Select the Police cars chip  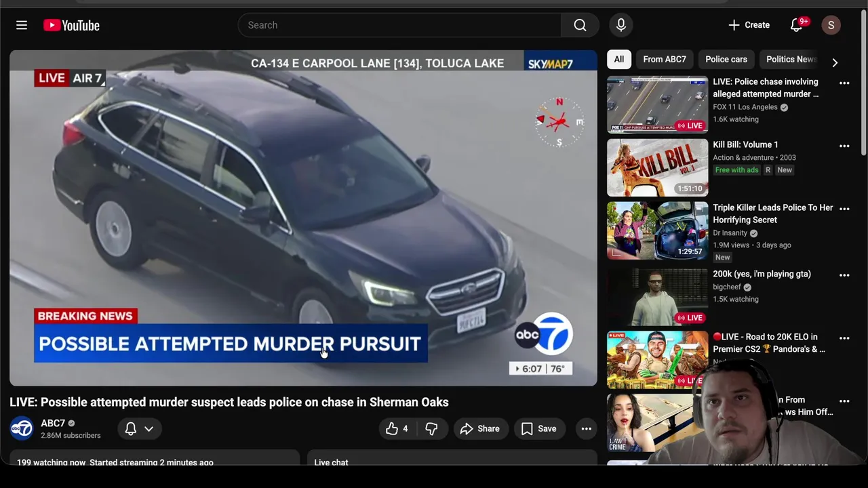(726, 60)
